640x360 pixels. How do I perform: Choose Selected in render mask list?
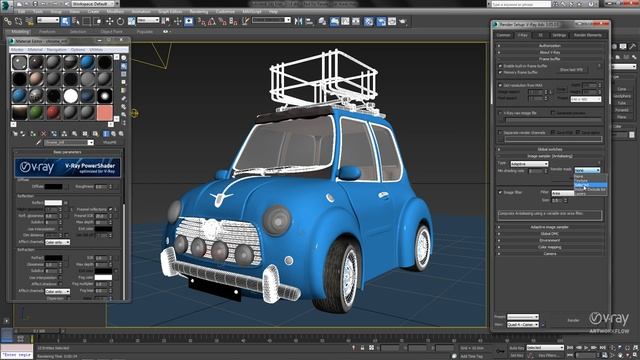coord(590,185)
